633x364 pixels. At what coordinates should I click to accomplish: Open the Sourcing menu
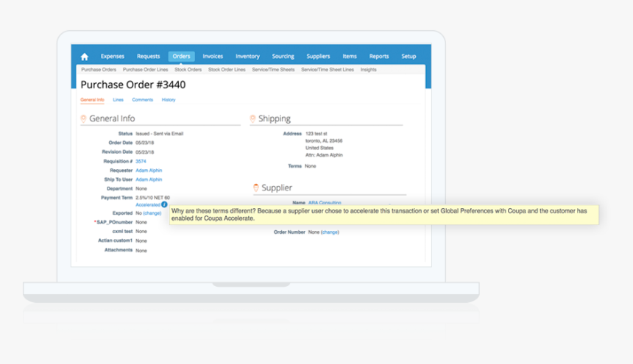(283, 57)
